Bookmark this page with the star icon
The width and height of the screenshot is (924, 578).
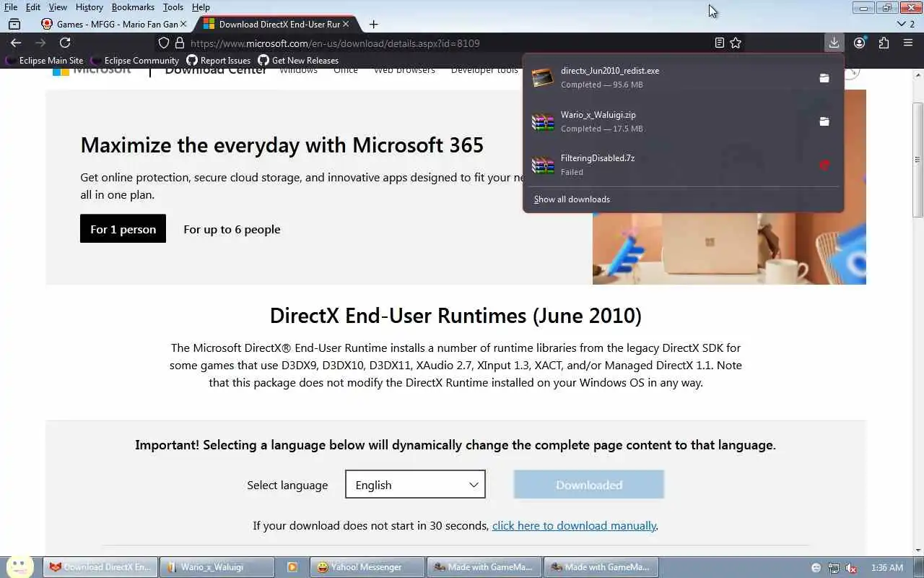tap(736, 43)
